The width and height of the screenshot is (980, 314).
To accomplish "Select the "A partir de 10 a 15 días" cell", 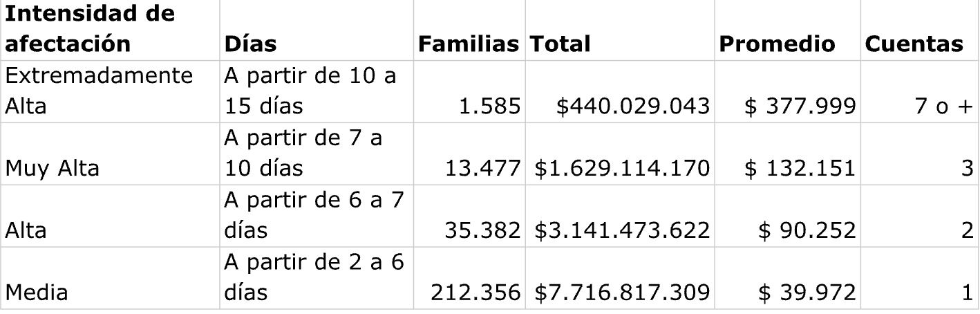I will pos(310,91).
